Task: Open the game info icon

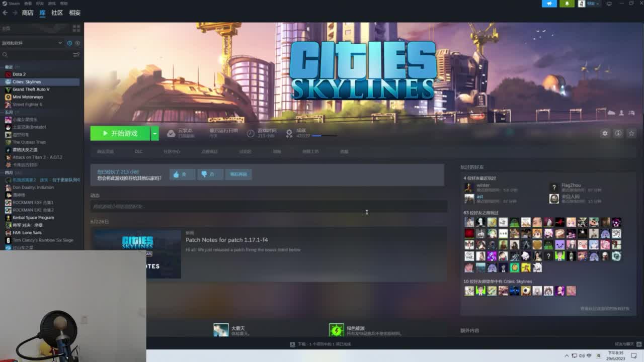Action: [618, 133]
